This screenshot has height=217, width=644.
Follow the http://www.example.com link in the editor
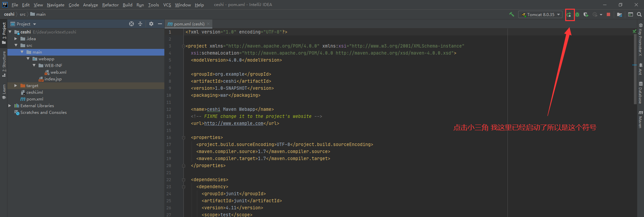tap(233, 124)
